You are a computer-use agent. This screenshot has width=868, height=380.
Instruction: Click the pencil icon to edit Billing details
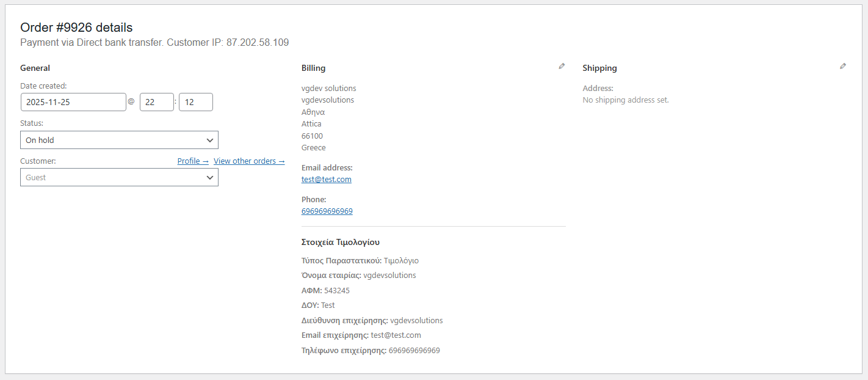tap(562, 66)
